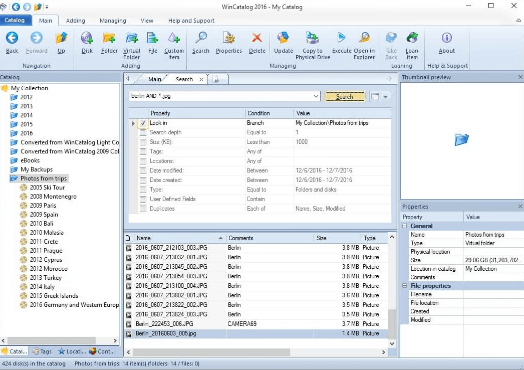Screen dimensions: 524x370
Task: Switch to Main ribbon tab
Action: pyautogui.click(x=45, y=20)
